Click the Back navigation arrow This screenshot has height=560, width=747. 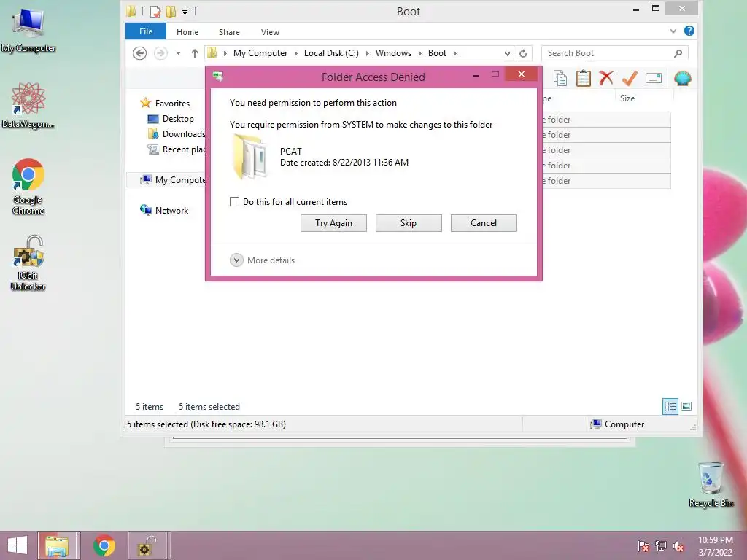click(139, 53)
